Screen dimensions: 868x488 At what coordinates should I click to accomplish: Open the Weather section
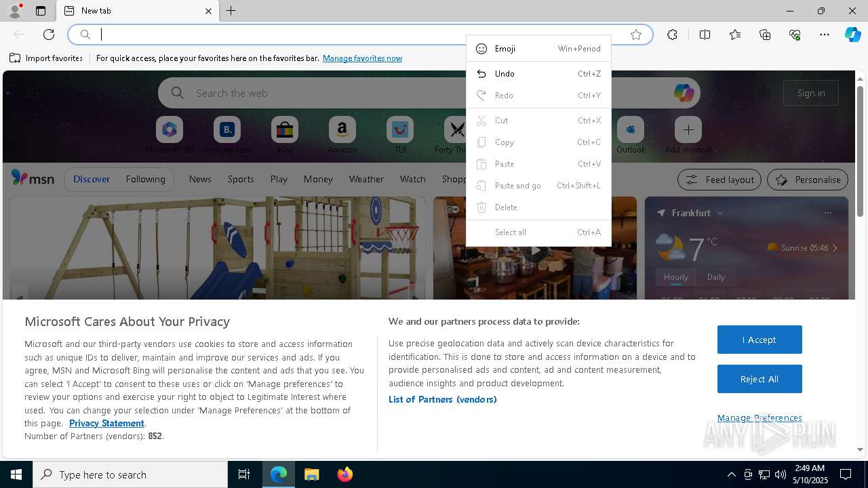[366, 179]
